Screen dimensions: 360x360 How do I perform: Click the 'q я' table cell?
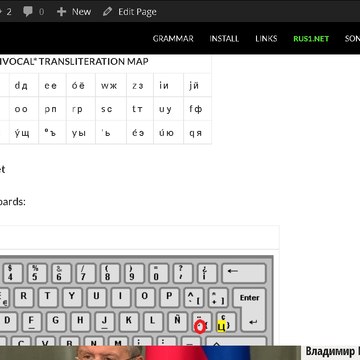point(198,132)
